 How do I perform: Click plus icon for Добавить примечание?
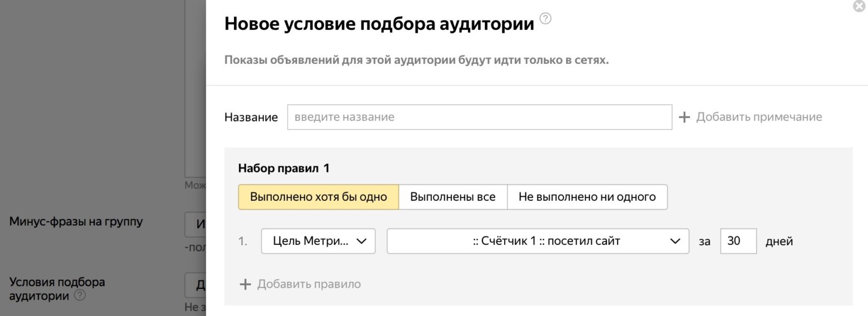click(x=684, y=117)
